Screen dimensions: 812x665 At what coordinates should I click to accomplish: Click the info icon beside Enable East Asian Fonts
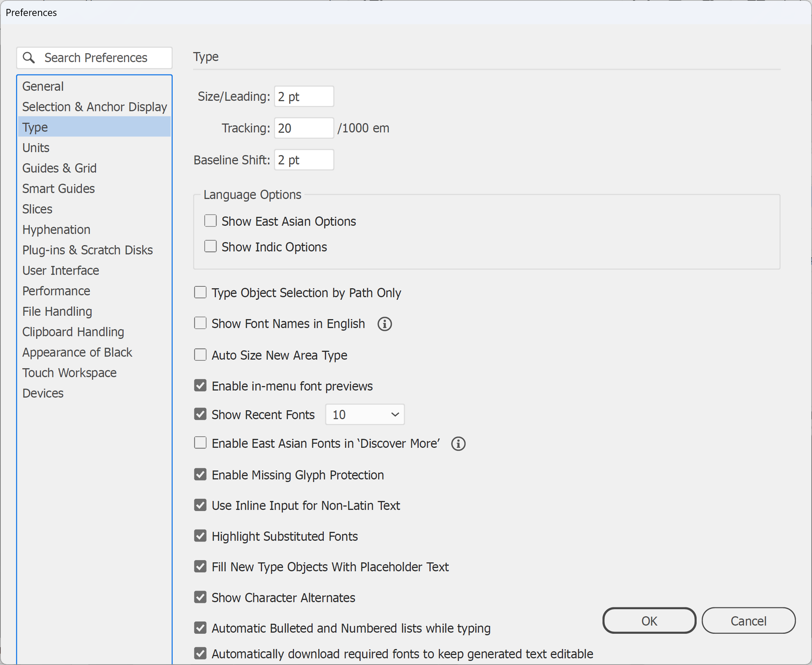point(458,444)
